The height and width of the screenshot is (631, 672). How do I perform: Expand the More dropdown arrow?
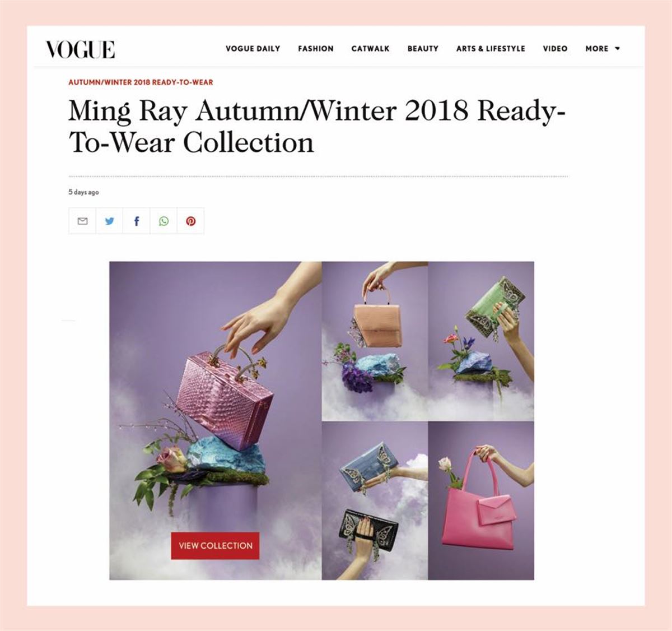point(617,49)
